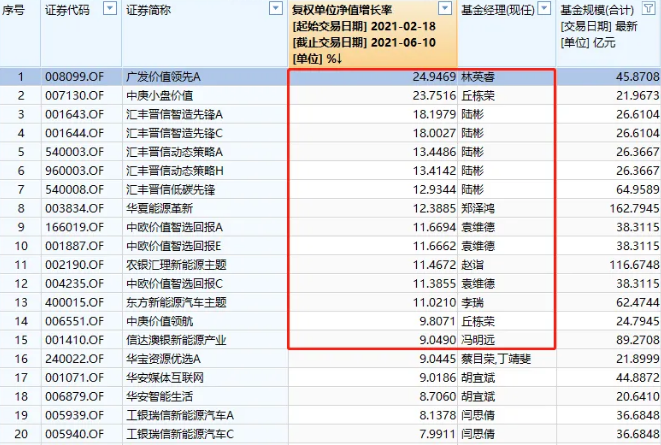This screenshot has height=445, width=661.
Task: Select fund name 中欧价值智选回报C
Action: coord(175,284)
